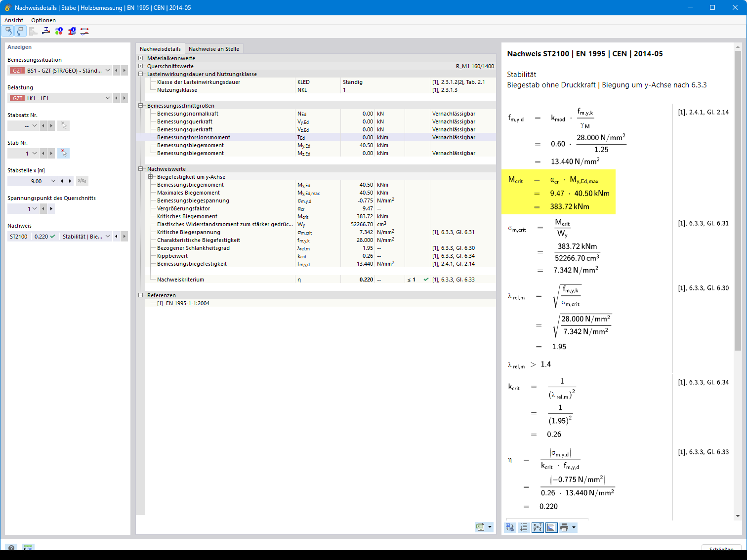Select next Spannungspunkt des Querschnitts
This screenshot has height=560, width=747.
tap(51, 209)
